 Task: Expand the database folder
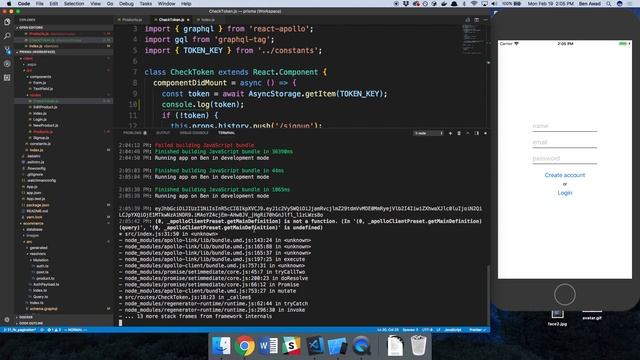[x=34, y=229]
